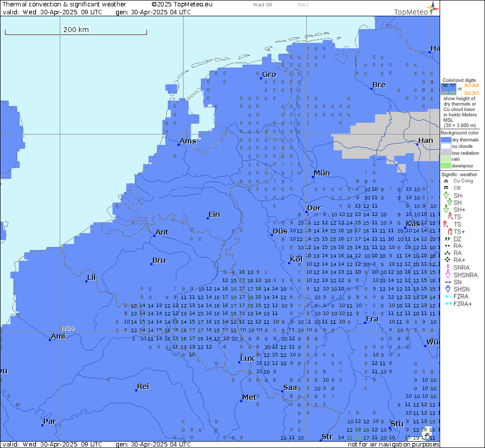485x448 pixels.
Task: Select the FZRA+ heavy freezing rain symbol
Action: point(448,304)
